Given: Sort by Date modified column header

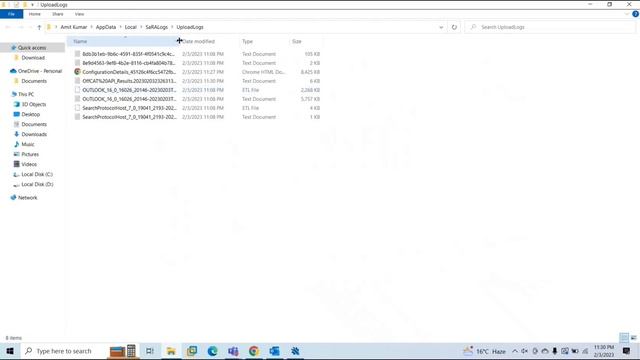Looking at the screenshot, I should 198,41.
